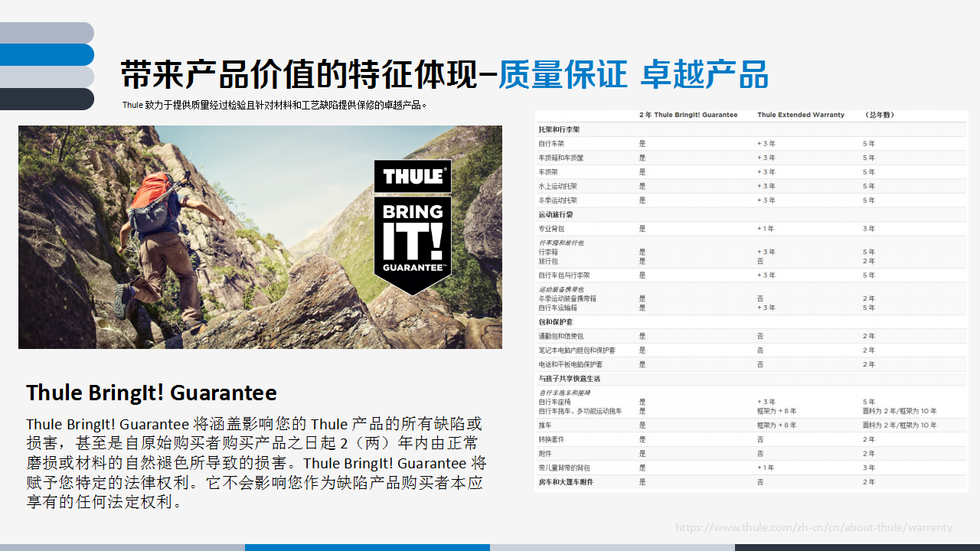Click "框架为 + 8 年" in the 推车 row
980x551 pixels.
(777, 425)
